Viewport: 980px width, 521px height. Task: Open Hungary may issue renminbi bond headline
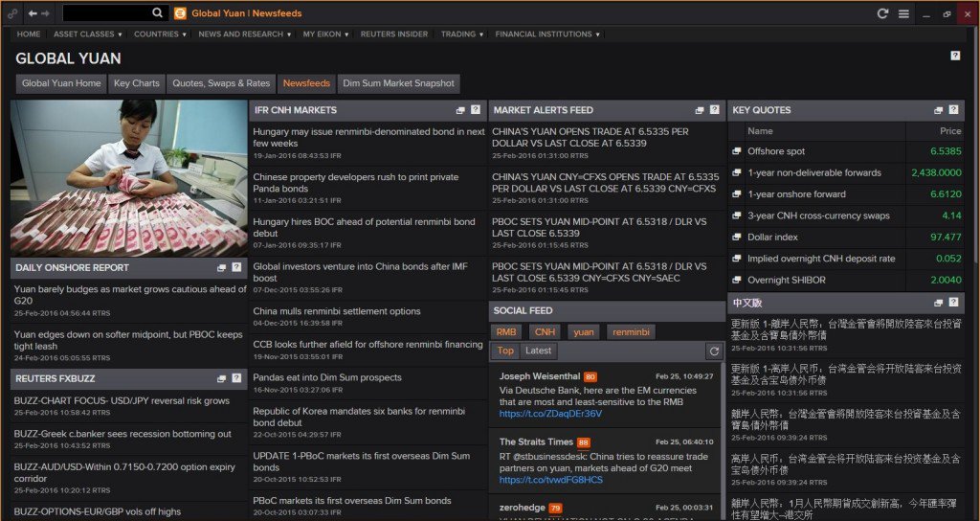(x=368, y=138)
